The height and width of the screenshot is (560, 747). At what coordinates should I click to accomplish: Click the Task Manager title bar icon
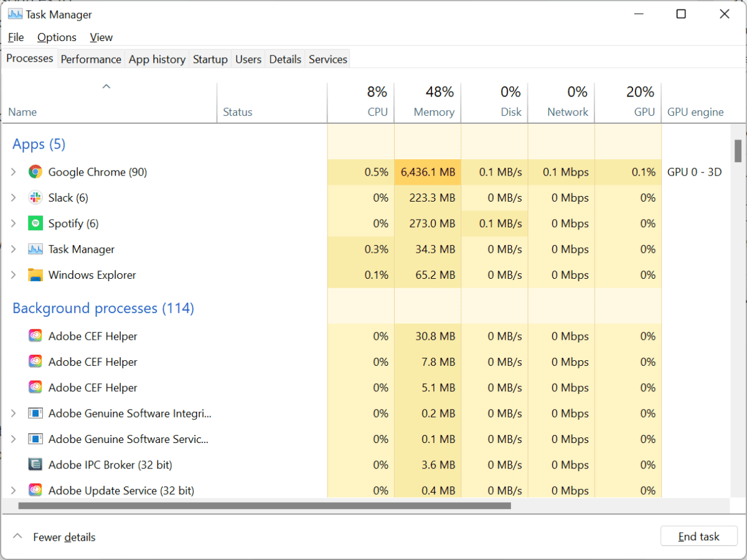pyautogui.click(x=15, y=14)
